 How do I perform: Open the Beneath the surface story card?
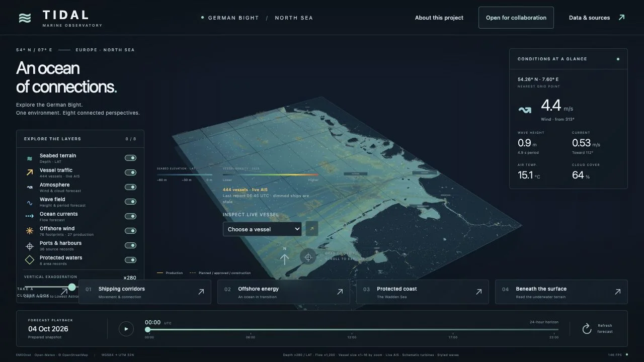(x=561, y=292)
